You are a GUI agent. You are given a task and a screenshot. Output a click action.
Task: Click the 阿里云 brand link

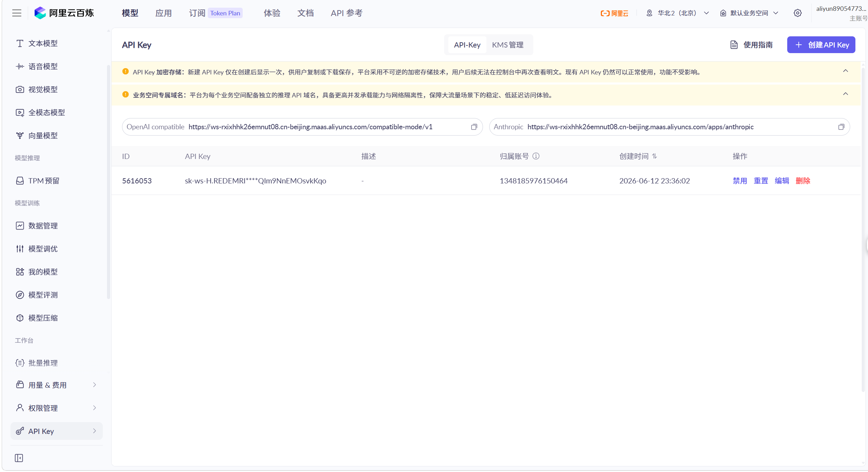(x=614, y=13)
